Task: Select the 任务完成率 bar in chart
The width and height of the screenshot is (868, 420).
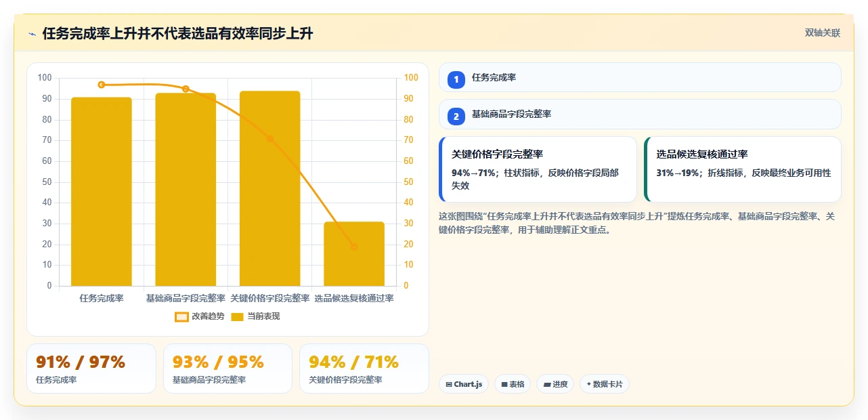Action: [x=102, y=192]
